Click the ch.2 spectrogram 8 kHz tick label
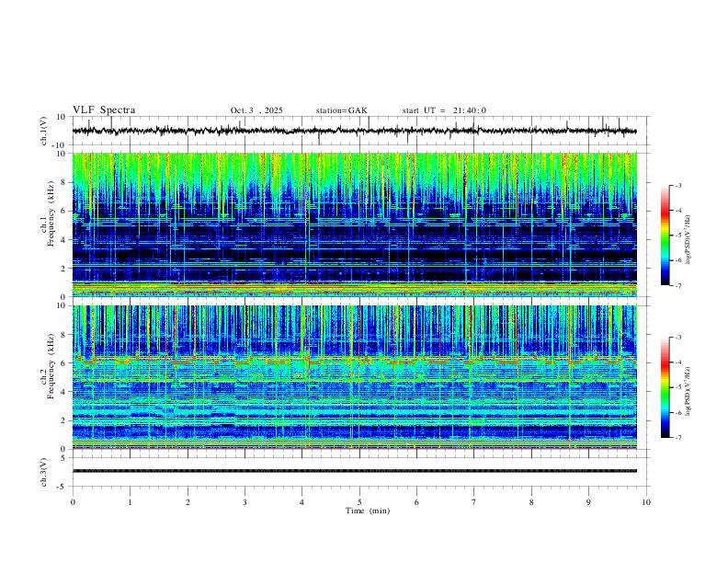The image size is (728, 563). point(64,335)
